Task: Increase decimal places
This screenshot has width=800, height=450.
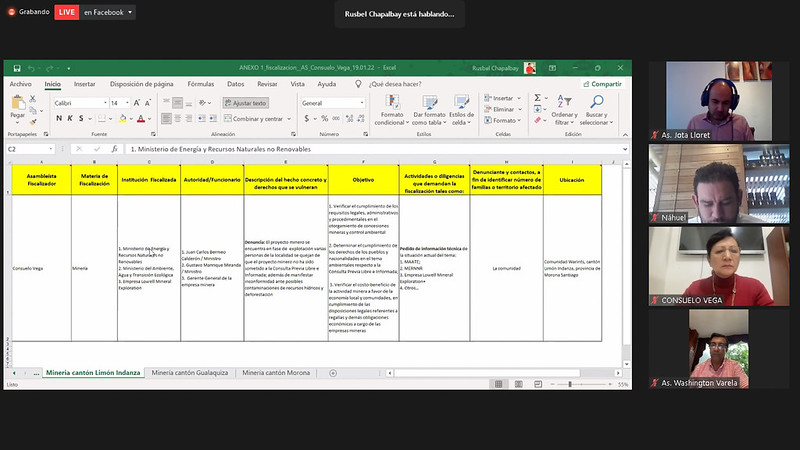Action: click(349, 118)
